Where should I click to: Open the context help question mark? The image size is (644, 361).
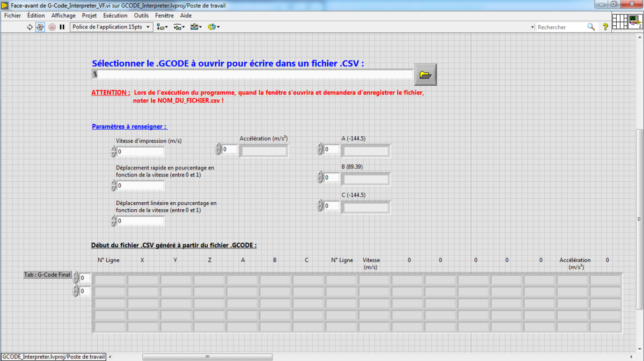click(605, 27)
